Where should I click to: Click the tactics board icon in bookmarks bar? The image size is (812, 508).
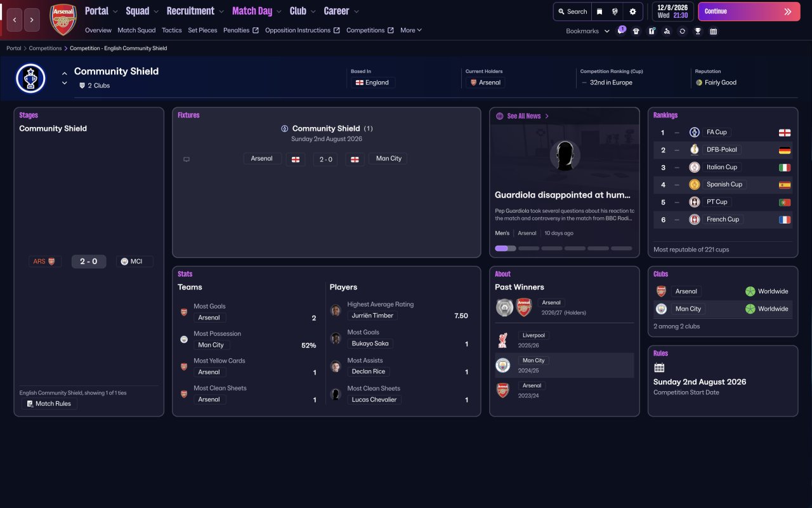point(652,31)
